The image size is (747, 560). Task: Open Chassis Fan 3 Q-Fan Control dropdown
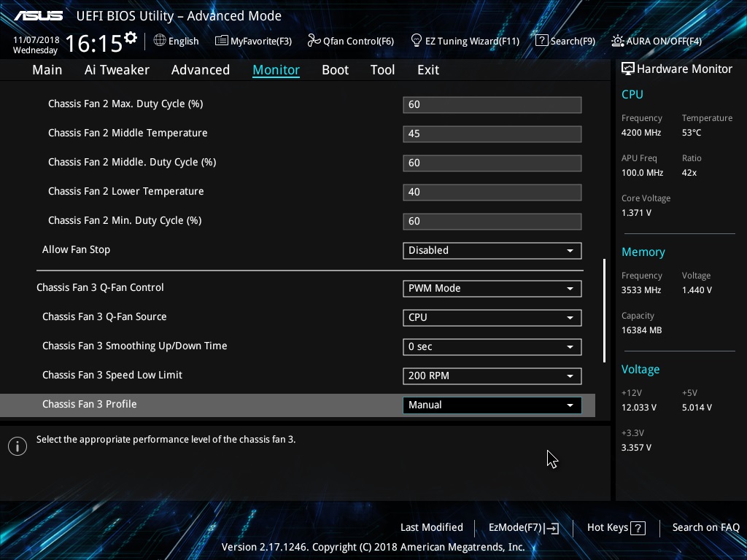point(492,289)
